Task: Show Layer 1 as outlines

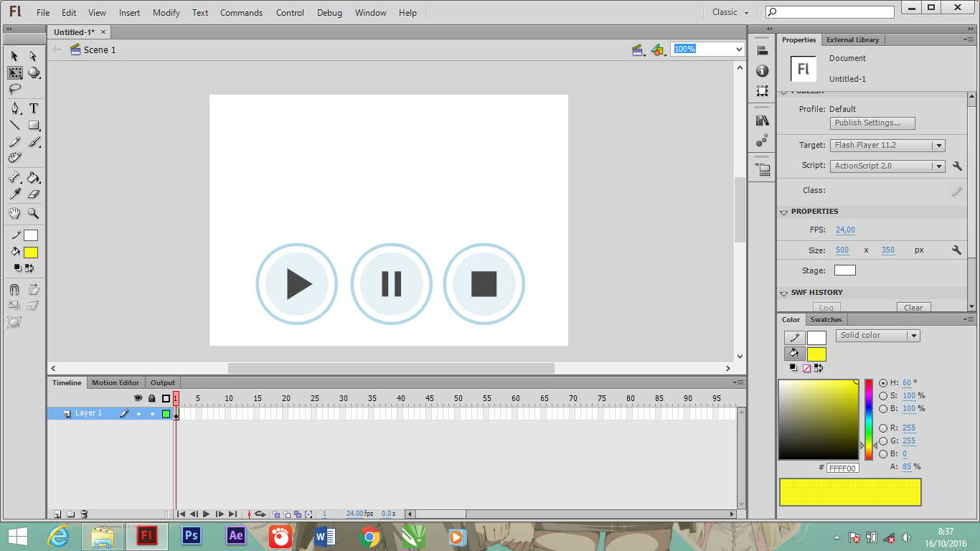Action: (x=164, y=413)
